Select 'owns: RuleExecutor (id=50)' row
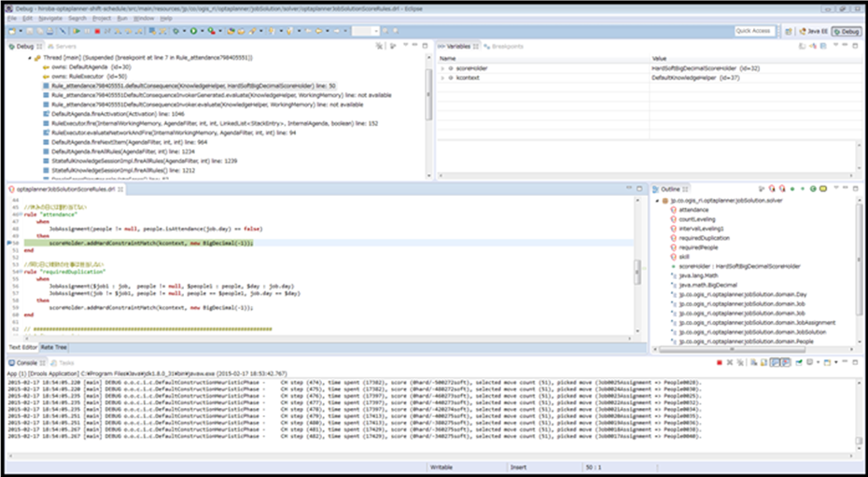Screen dimensions: 868x477 85,77
